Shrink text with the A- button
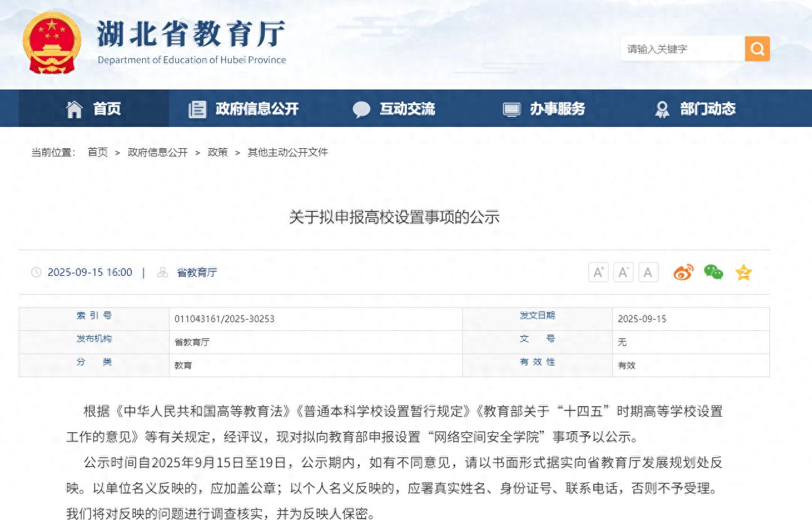This screenshot has width=812, height=523. click(623, 272)
